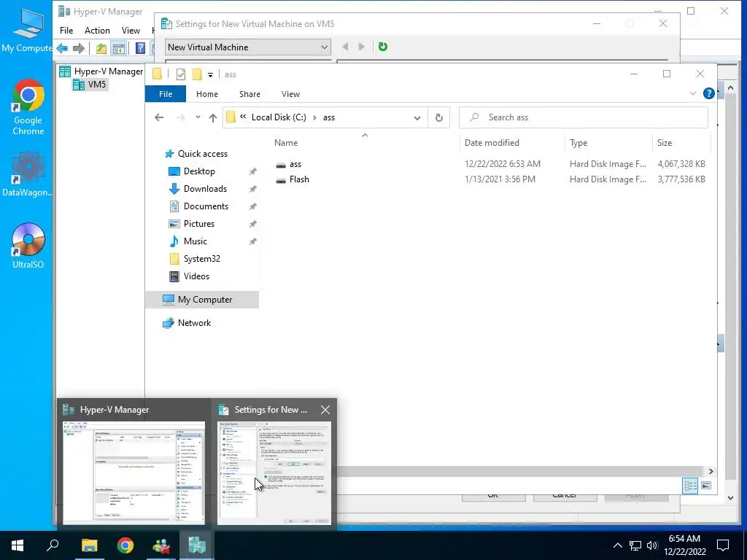Select the VM5 server tree node
Viewport: 747px width, 560px height.
click(x=90, y=85)
